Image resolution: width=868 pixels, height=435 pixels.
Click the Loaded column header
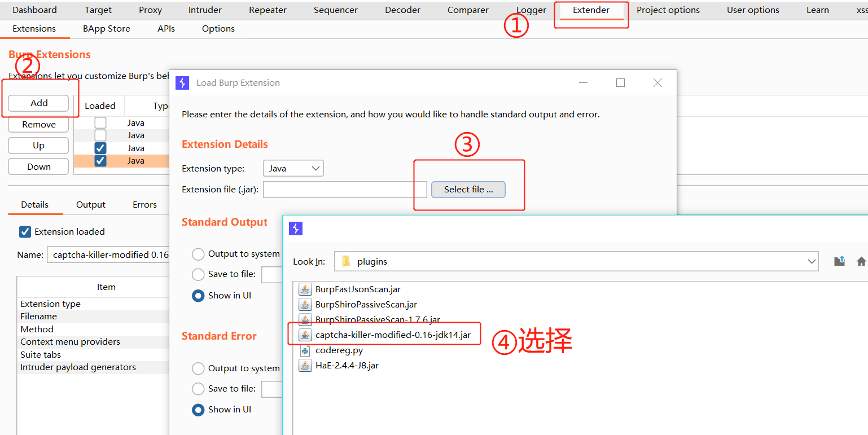click(x=100, y=106)
